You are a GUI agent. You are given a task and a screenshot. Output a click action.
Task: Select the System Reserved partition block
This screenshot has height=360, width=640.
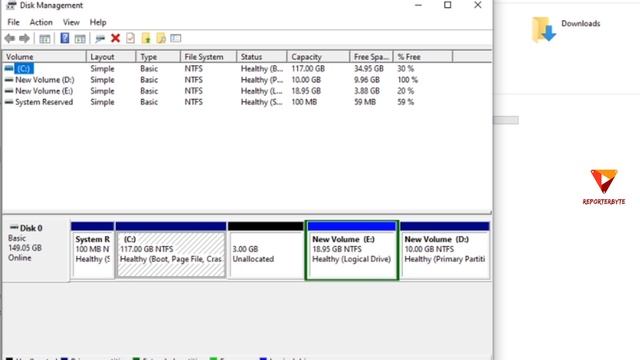click(92, 251)
